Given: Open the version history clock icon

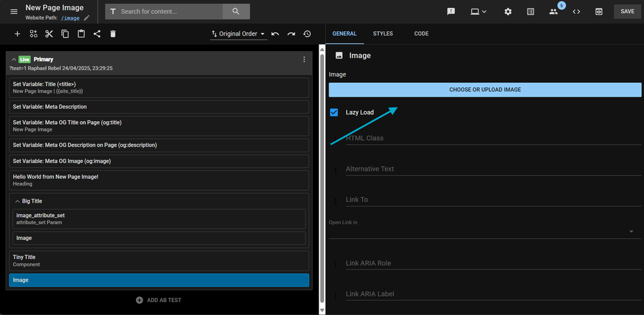Looking at the screenshot, I should (308, 34).
